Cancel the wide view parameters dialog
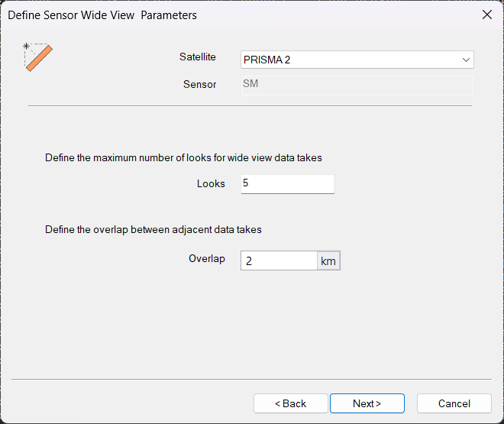 coord(454,403)
